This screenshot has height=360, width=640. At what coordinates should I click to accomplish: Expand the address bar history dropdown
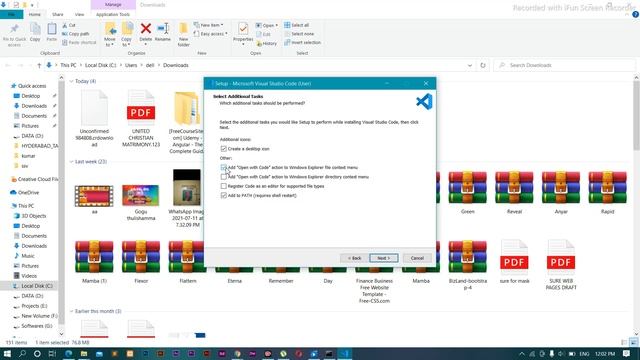click(x=470, y=65)
